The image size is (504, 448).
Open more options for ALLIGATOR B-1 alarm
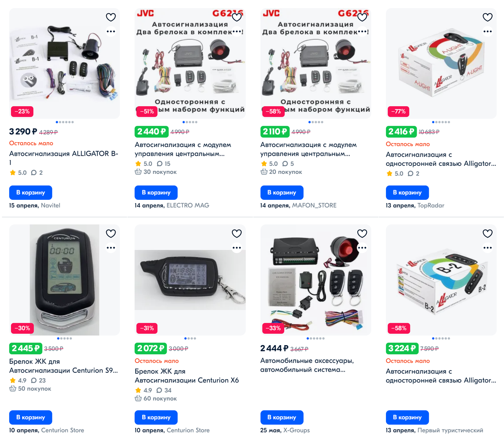click(x=111, y=31)
